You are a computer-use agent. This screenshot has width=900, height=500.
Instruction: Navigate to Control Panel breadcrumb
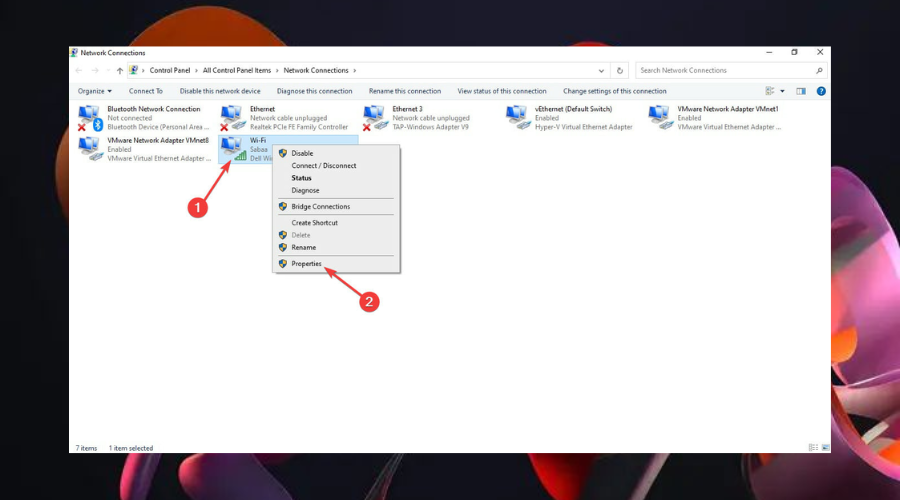[x=170, y=71]
